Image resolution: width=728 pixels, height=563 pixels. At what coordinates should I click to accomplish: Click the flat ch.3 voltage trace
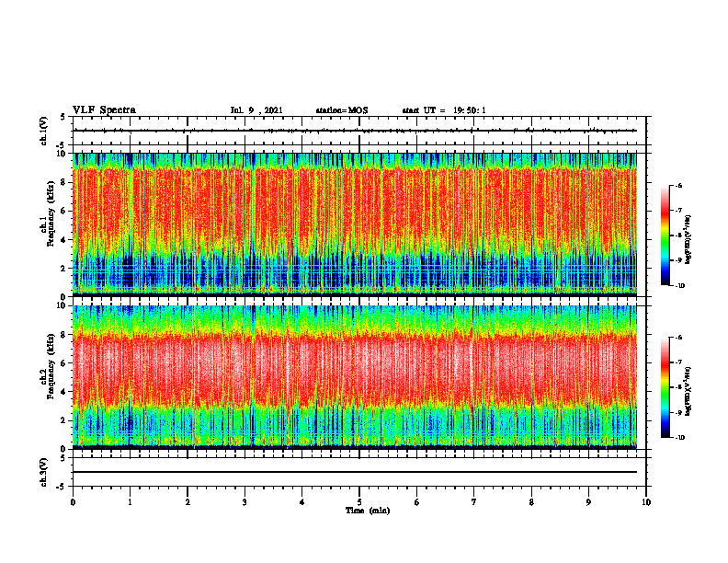pos(355,472)
